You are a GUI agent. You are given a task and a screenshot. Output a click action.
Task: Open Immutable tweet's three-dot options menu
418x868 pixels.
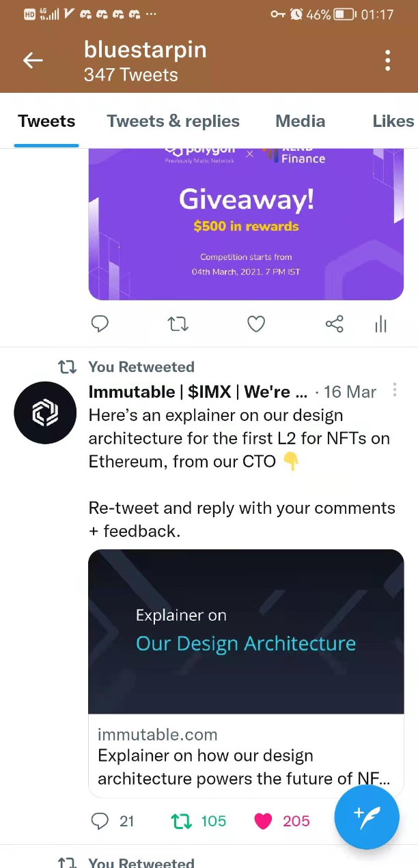click(x=395, y=390)
